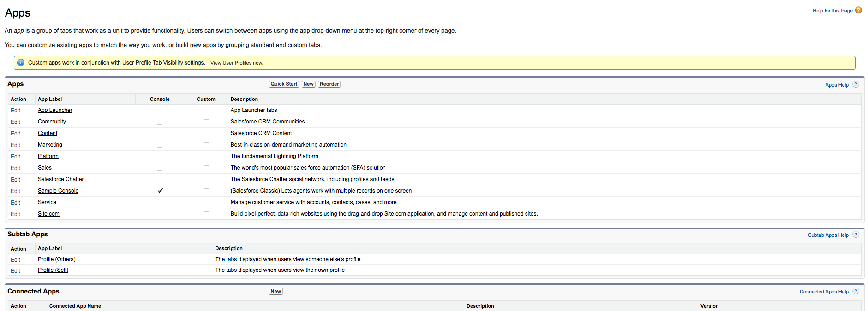Open the Profile (Others) label link
The width and height of the screenshot is (868, 311).
(57, 259)
